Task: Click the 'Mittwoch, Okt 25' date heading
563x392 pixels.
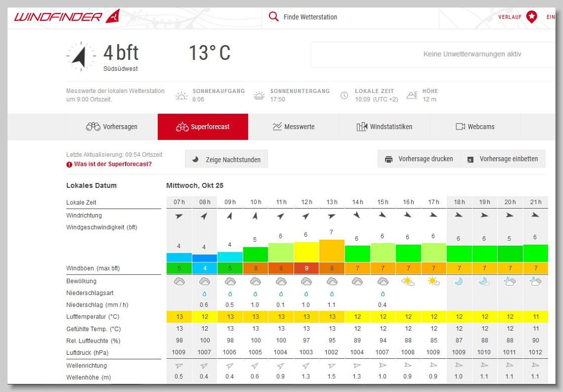Action: (195, 185)
